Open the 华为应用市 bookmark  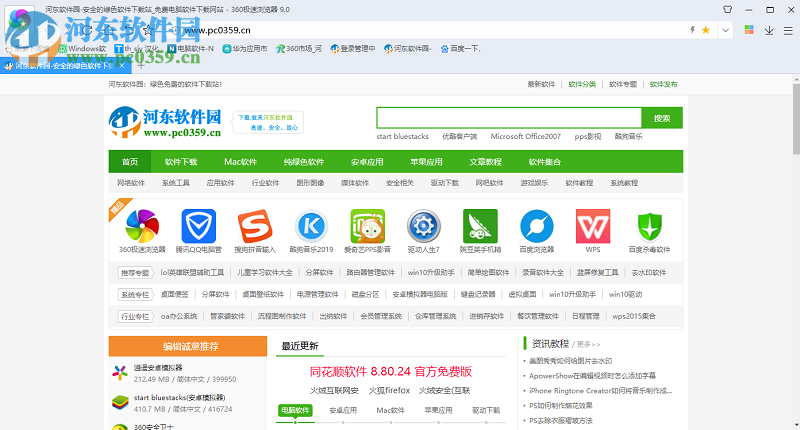tap(245, 48)
